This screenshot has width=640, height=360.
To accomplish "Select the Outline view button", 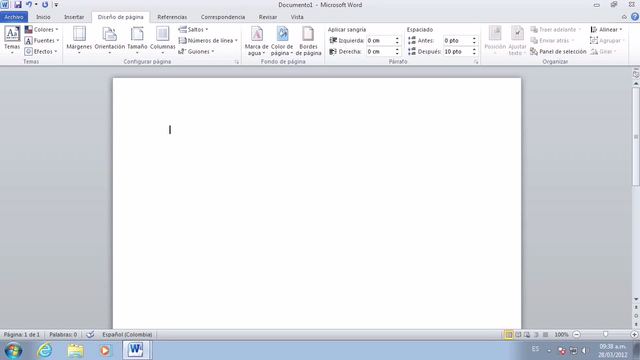I will (x=536, y=335).
